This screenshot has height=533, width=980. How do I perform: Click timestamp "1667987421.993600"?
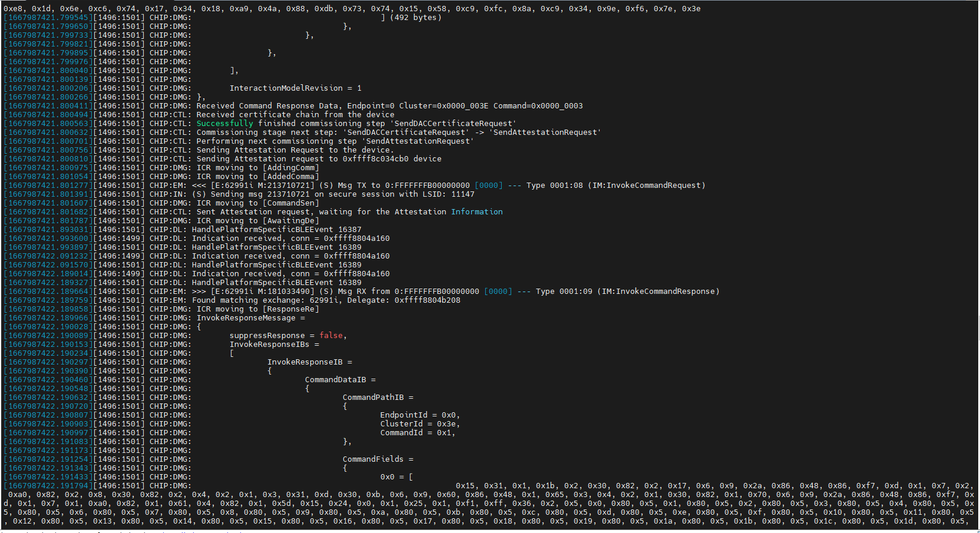tap(48, 239)
